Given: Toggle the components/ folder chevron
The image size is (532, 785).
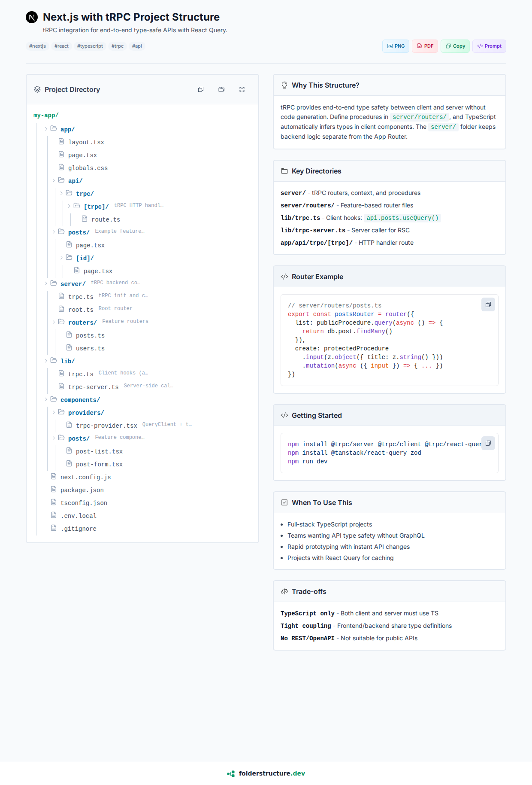Looking at the screenshot, I should pos(46,399).
